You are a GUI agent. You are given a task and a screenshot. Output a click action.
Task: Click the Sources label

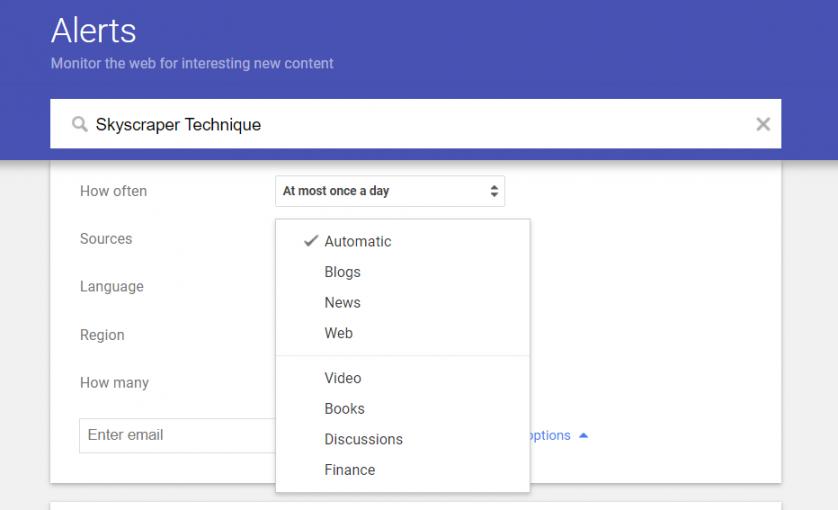tap(106, 239)
